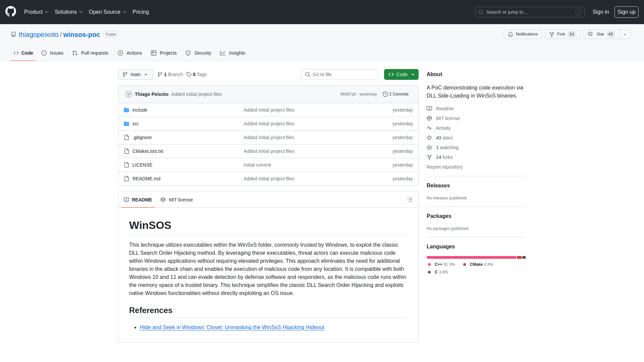
Task: Click the Insights tab icon
Action: point(223,53)
